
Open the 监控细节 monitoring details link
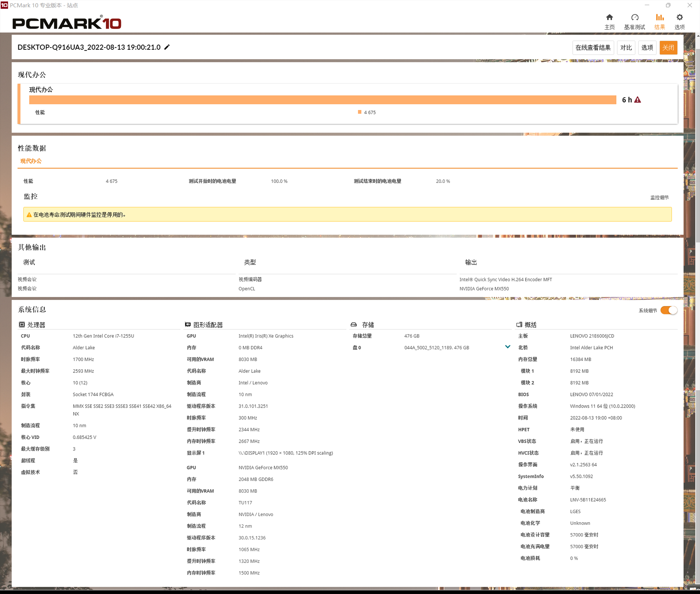659,198
